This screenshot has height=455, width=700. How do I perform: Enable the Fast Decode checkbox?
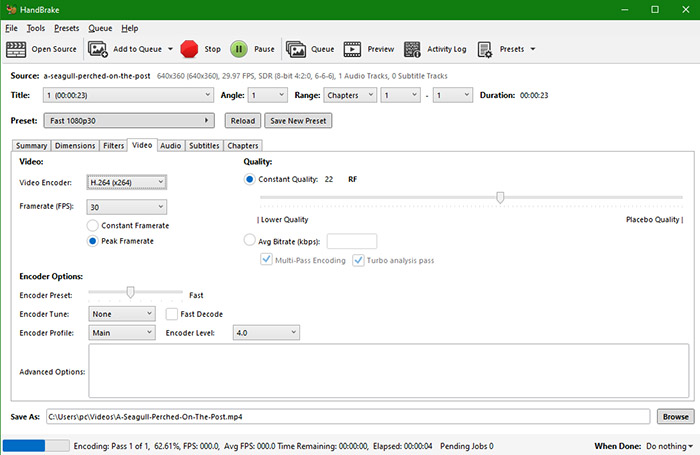[172, 314]
